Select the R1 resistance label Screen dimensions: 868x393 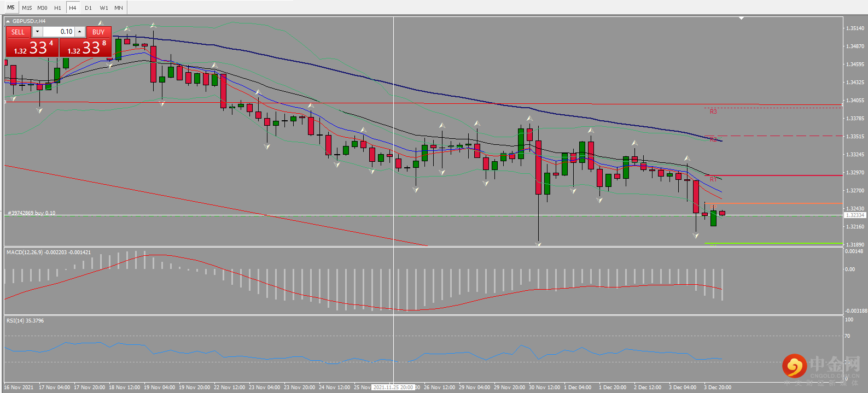pos(713,179)
